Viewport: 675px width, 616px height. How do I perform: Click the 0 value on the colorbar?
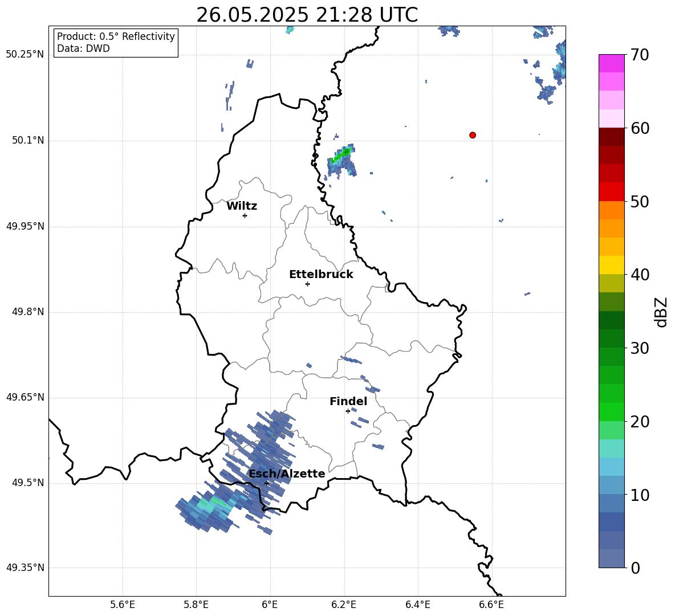point(635,568)
